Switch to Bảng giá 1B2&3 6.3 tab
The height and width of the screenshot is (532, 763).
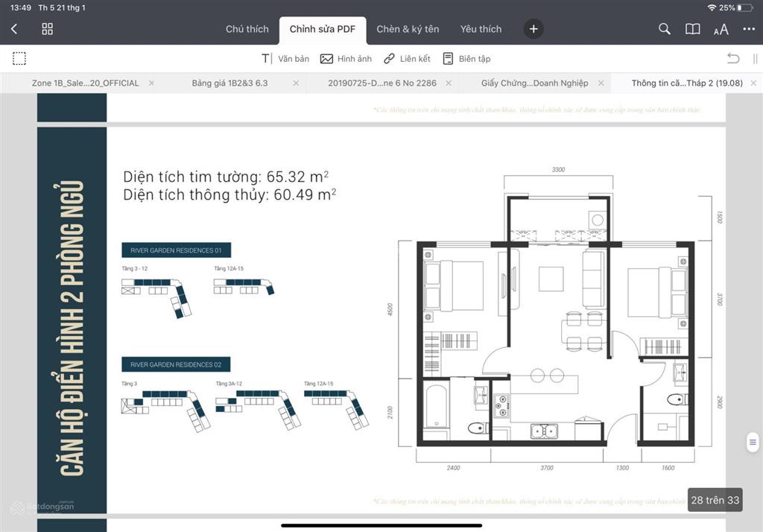(229, 83)
